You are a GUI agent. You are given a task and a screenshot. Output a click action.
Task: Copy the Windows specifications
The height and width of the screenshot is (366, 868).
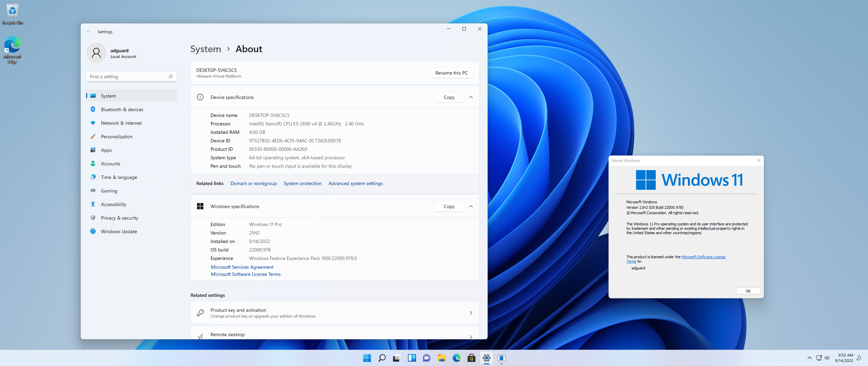[449, 206]
